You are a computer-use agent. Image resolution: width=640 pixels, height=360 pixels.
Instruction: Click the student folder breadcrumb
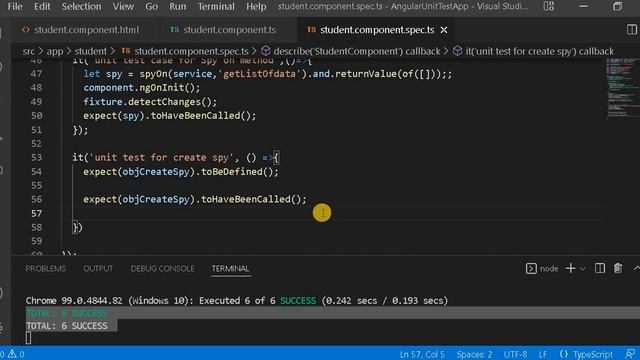90,51
